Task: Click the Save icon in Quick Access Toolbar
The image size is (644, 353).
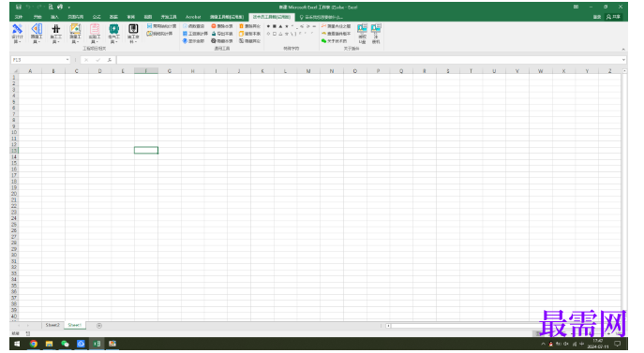Action: (19, 7)
